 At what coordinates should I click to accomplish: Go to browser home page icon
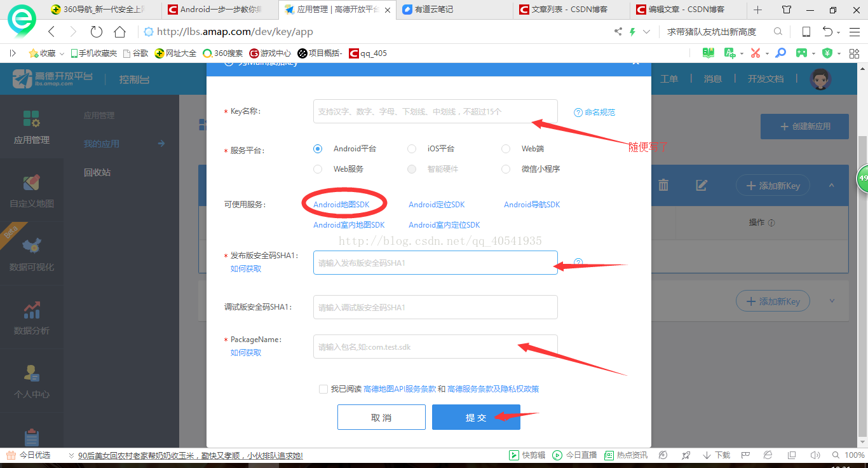[x=119, y=32]
